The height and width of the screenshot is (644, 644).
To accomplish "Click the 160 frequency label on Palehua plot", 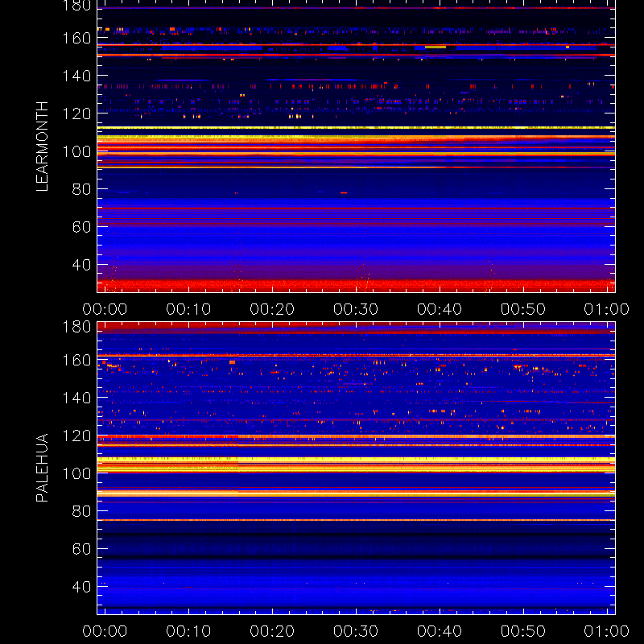I will (x=76, y=360).
